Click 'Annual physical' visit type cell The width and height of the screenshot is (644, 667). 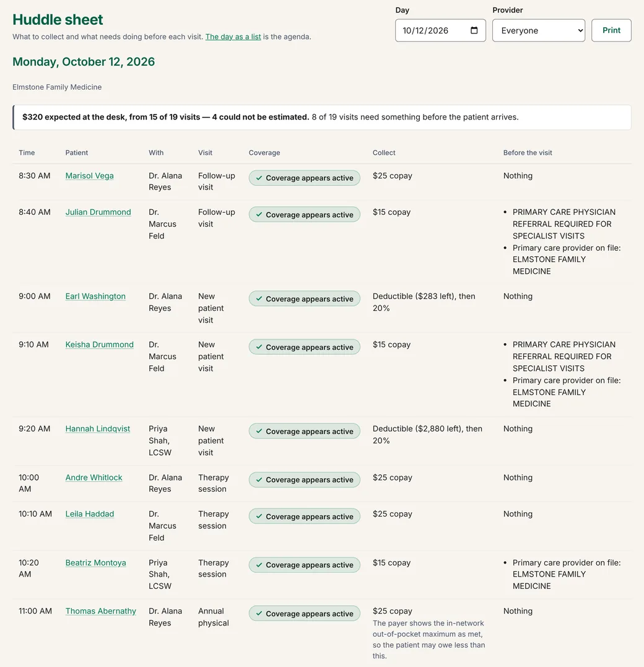(x=214, y=617)
